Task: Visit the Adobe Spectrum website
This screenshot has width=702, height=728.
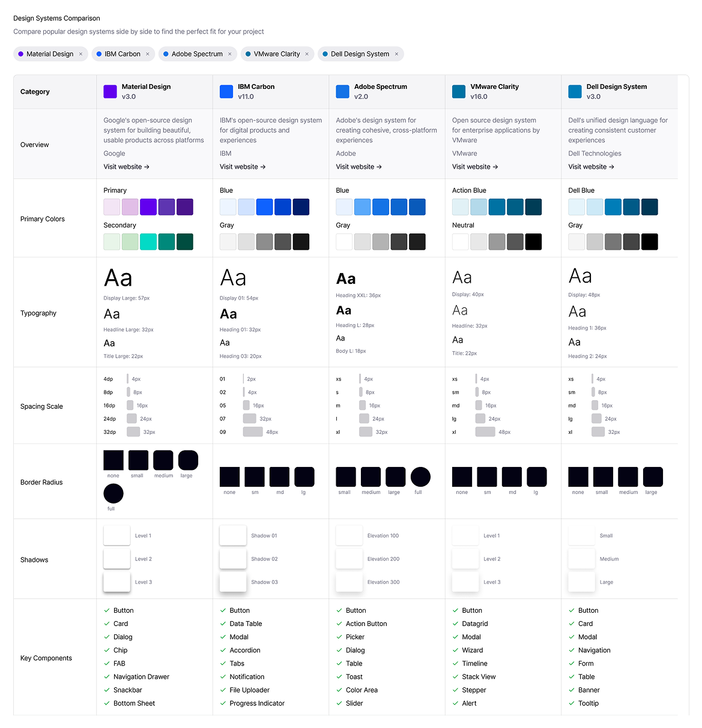Action: pos(359,167)
